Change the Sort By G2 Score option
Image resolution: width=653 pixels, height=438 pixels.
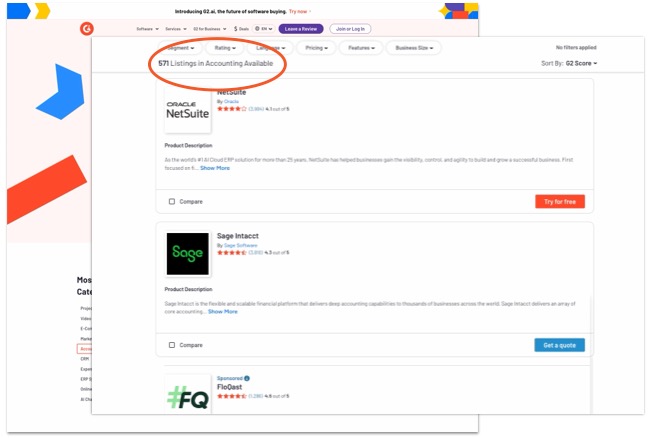point(581,63)
